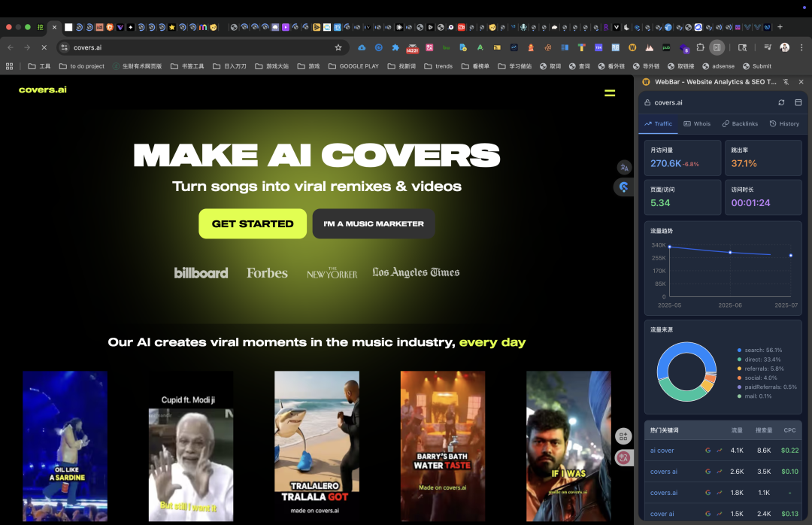Switch to the Backlinks tab
The image size is (812, 525).
[740, 124]
